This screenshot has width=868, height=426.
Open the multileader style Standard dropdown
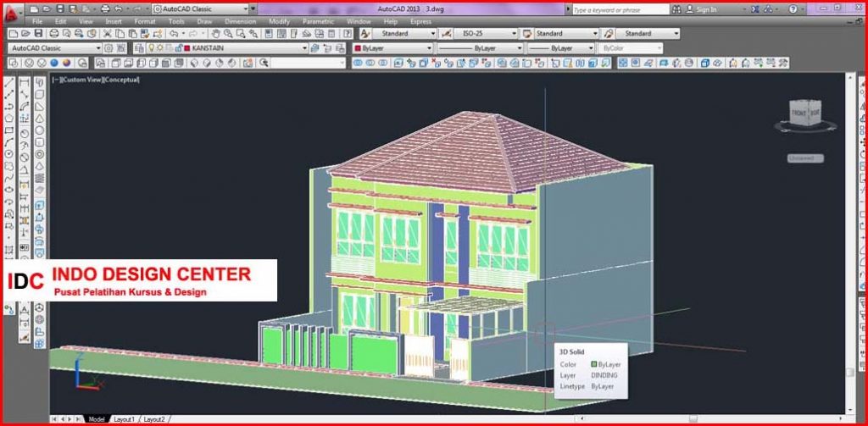point(648,34)
